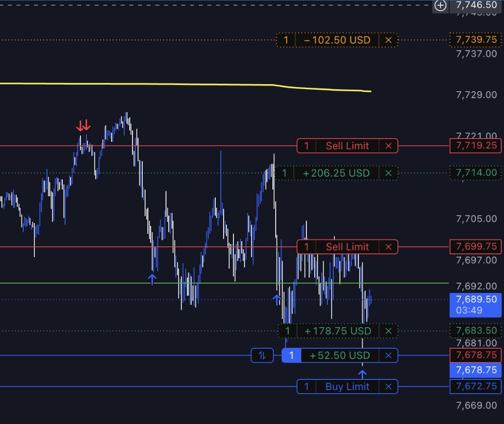
Task: Click quantity 1 on Sell Limit 7,719.25
Action: click(306, 146)
